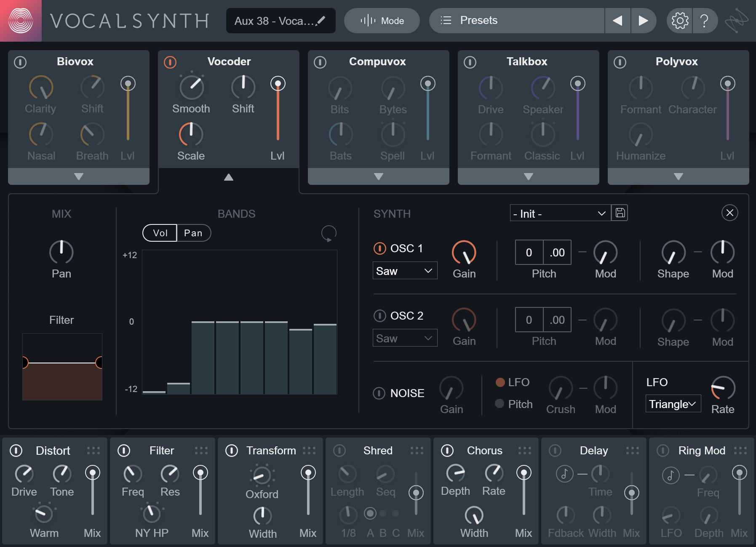Switch bands view to Vol tab
This screenshot has width=756, height=547.
coord(160,233)
